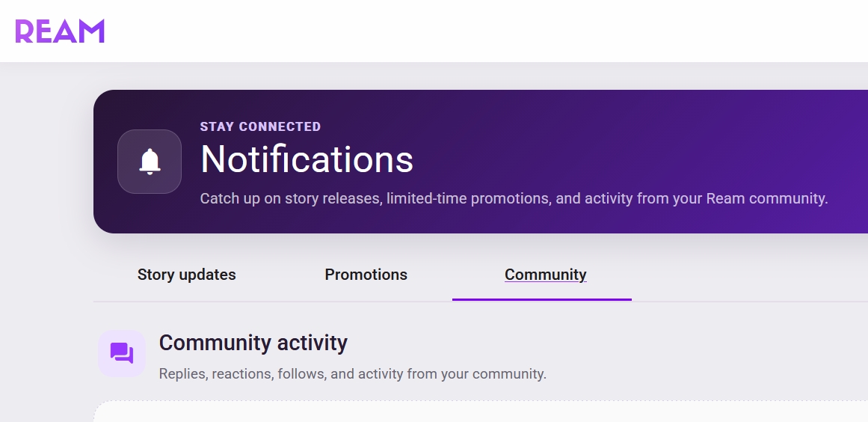Switch to the Story updates tab

187,275
